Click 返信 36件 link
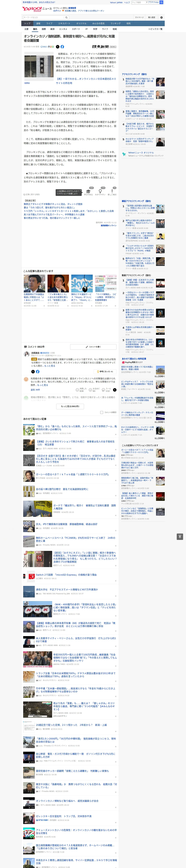 (x=35, y=390)
